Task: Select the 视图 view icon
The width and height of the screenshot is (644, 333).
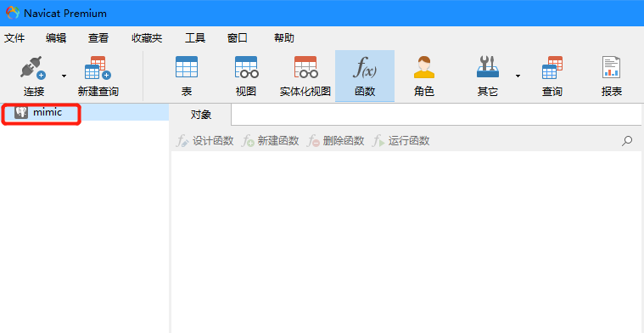Action: [246, 67]
